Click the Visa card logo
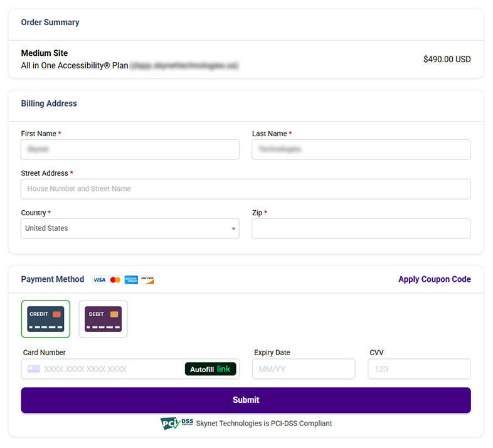Screen dimensions: 493x448 click(x=99, y=280)
